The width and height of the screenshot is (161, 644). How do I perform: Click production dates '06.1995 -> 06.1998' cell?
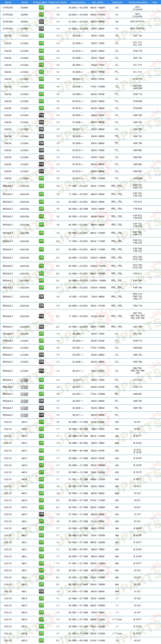[78, 209]
